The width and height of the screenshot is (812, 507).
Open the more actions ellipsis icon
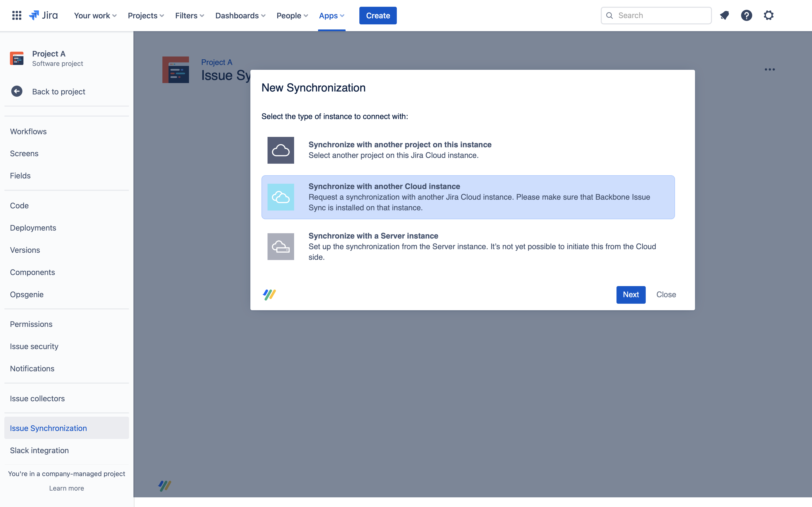pos(769,70)
